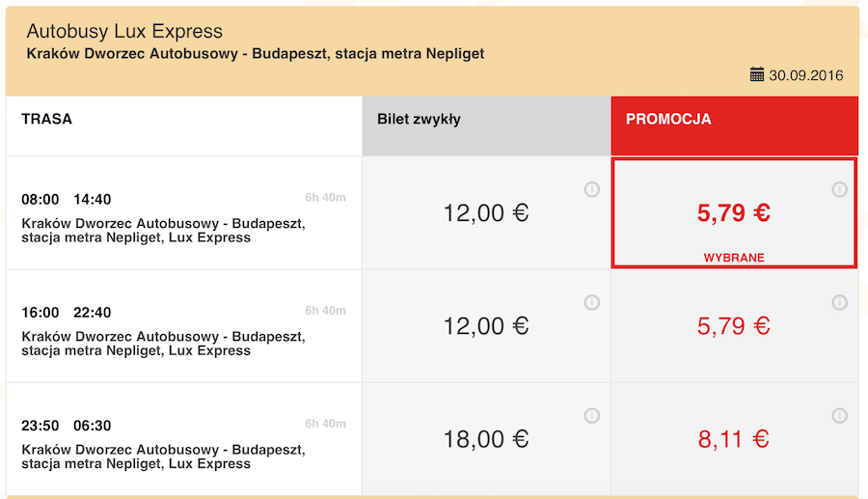Viewport: 868px width, 499px height.
Task: Show info for 16:00 promo ticket
Action: point(839,303)
